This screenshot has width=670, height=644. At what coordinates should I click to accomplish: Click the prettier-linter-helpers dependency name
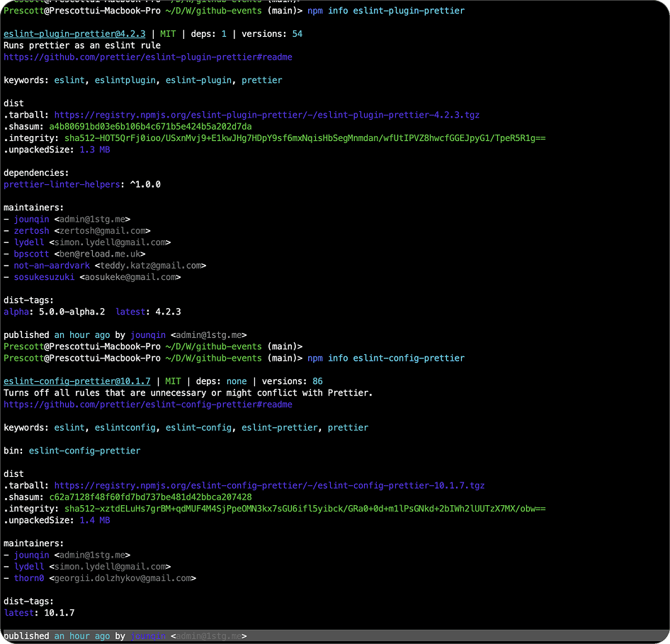tap(62, 185)
